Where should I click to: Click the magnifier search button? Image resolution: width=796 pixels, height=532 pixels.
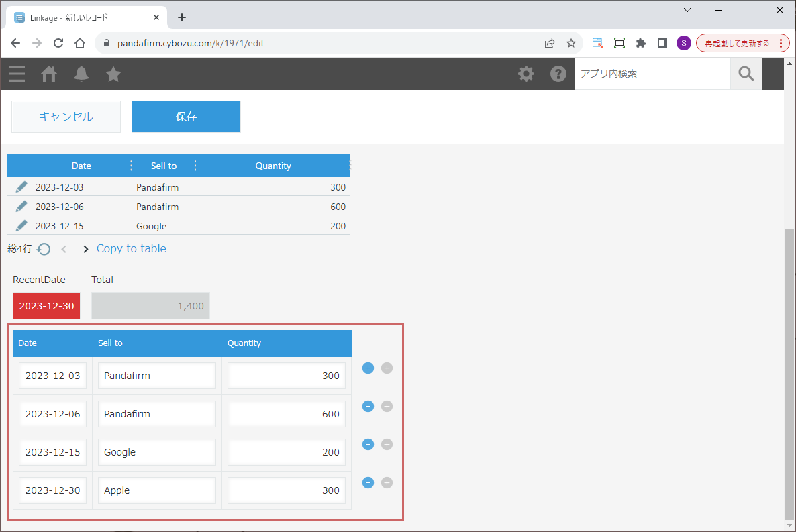(746, 74)
